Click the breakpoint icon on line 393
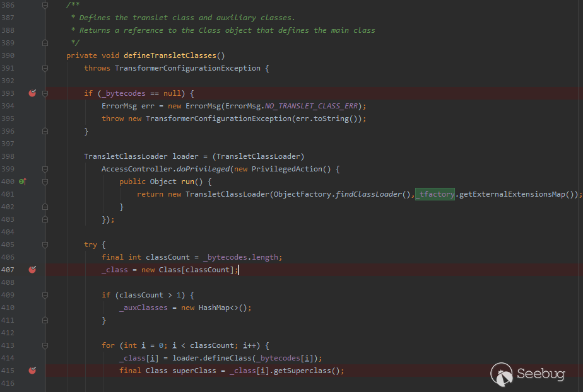Image resolution: width=583 pixels, height=392 pixels. coord(32,93)
